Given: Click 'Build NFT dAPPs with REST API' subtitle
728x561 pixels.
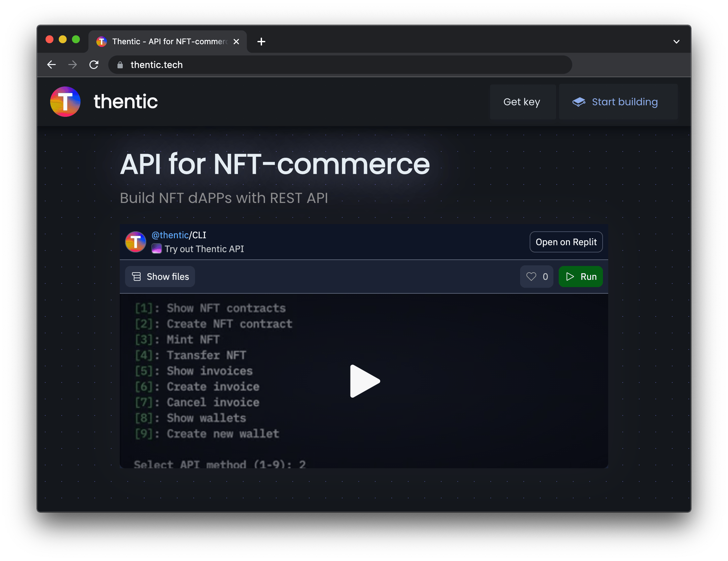Looking at the screenshot, I should (x=224, y=198).
